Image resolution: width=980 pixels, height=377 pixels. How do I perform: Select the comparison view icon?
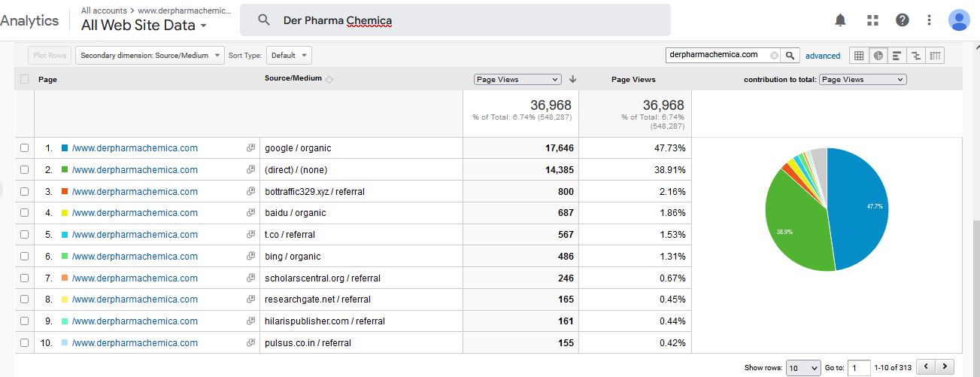(915, 56)
